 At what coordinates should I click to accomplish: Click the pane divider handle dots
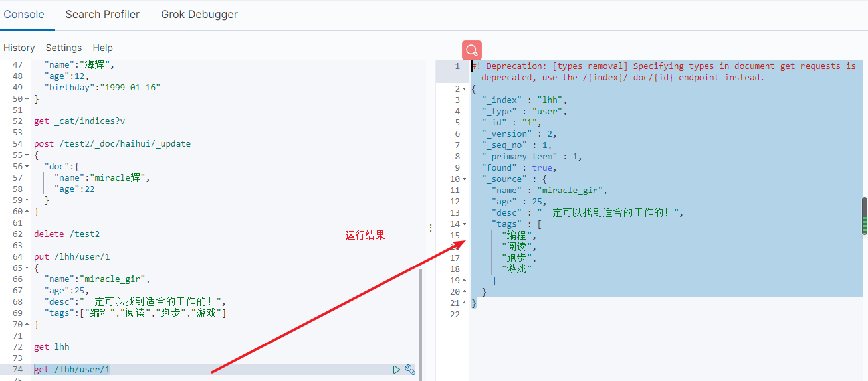[x=430, y=227]
